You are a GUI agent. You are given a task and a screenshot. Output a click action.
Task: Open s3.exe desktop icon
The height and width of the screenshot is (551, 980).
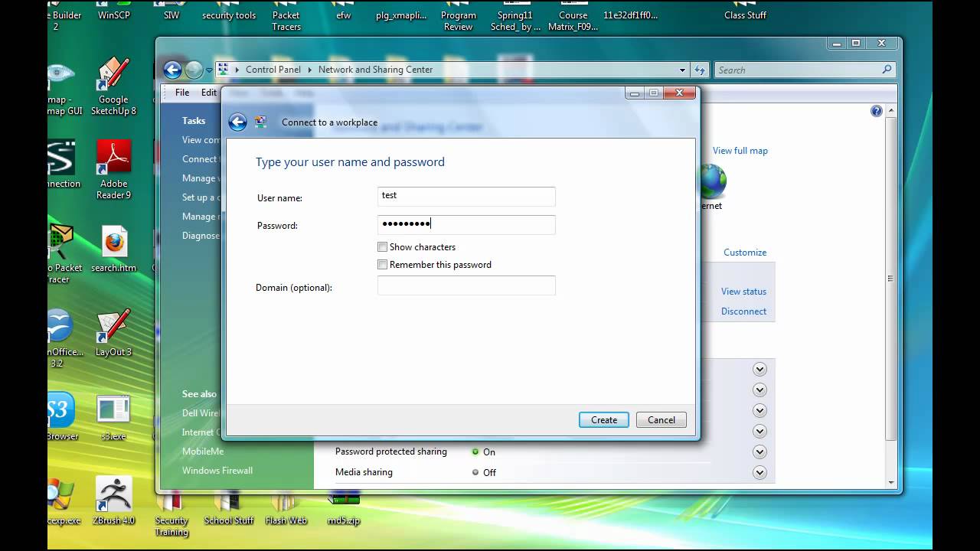click(113, 418)
